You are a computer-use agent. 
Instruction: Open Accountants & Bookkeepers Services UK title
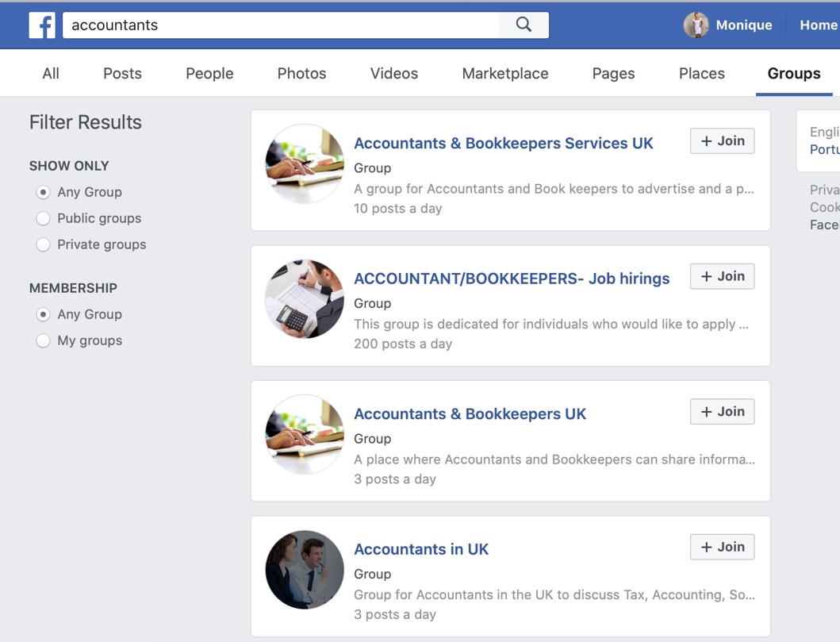(504, 143)
